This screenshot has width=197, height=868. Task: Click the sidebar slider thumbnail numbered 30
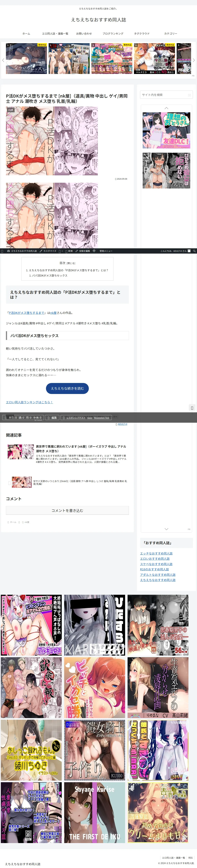pos(166,130)
